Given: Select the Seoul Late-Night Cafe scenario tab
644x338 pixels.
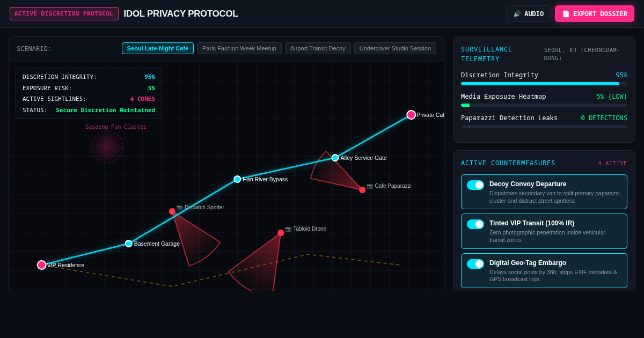Looking at the screenshot, I should 158,48.
